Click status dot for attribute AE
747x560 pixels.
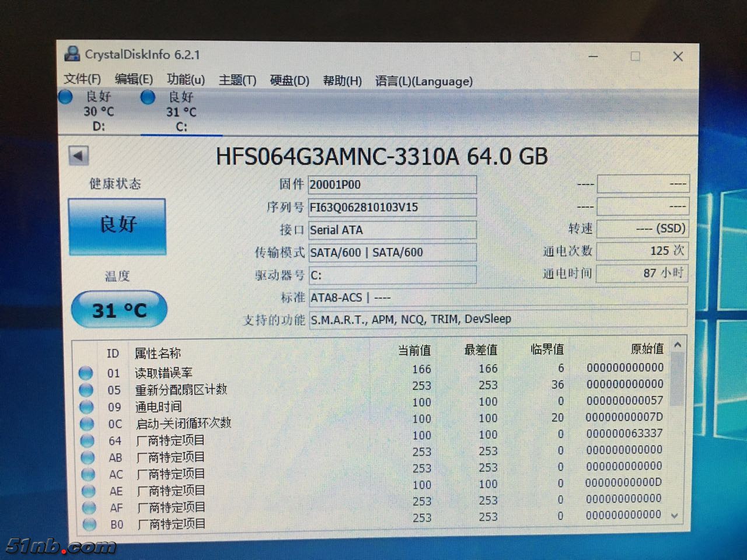click(88, 491)
